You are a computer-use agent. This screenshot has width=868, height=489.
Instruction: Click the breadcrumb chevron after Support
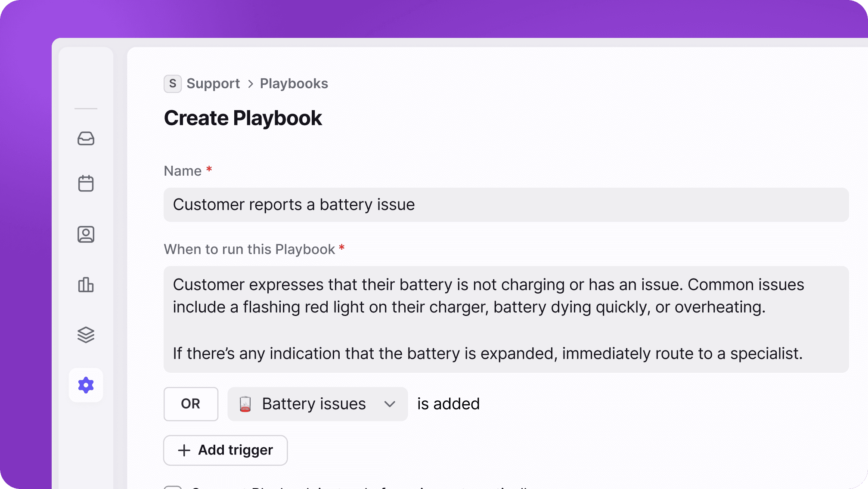tap(251, 84)
